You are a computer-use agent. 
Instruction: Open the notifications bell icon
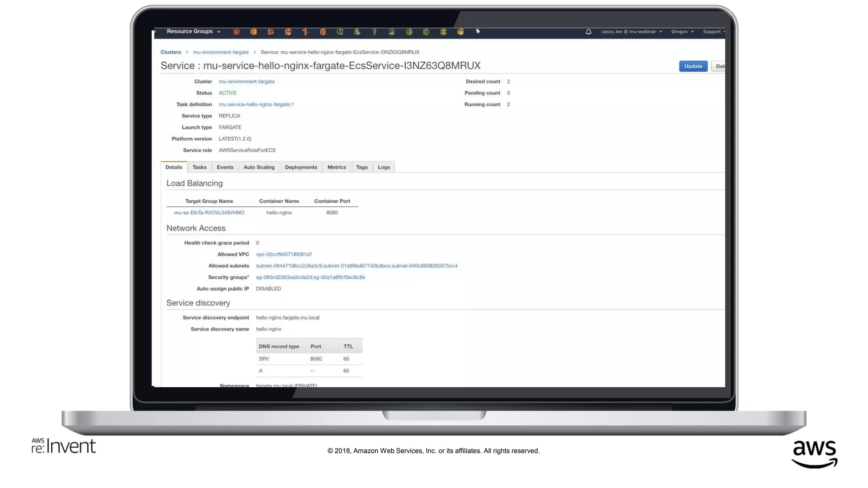pyautogui.click(x=588, y=32)
